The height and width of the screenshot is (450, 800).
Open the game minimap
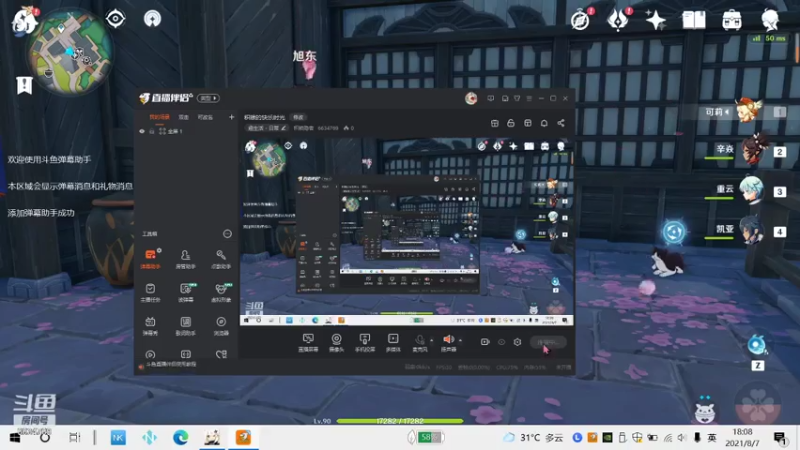[x=70, y=51]
